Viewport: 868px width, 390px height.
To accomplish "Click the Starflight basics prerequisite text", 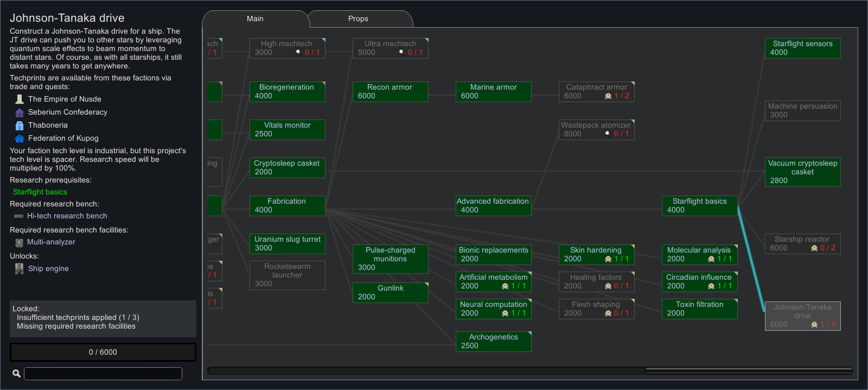I will [40, 192].
